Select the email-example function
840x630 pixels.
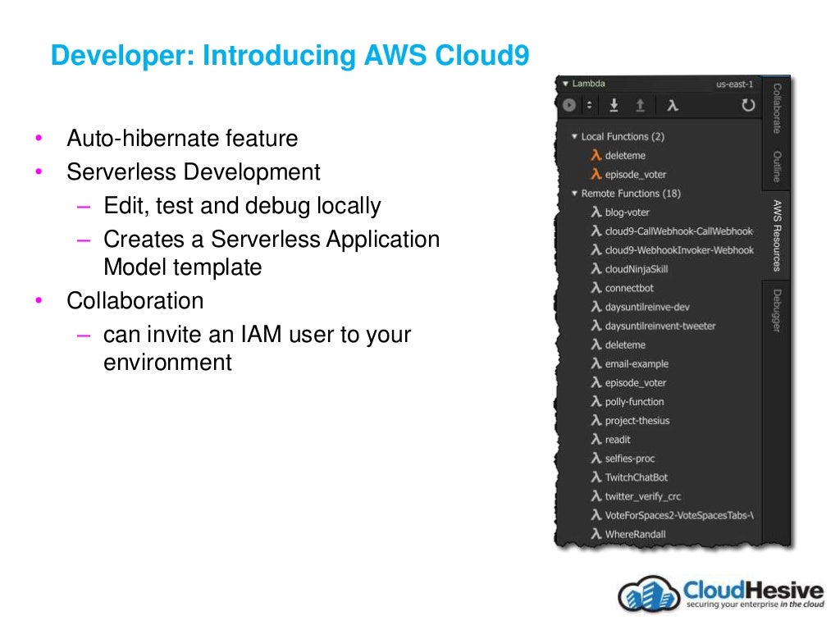click(637, 364)
